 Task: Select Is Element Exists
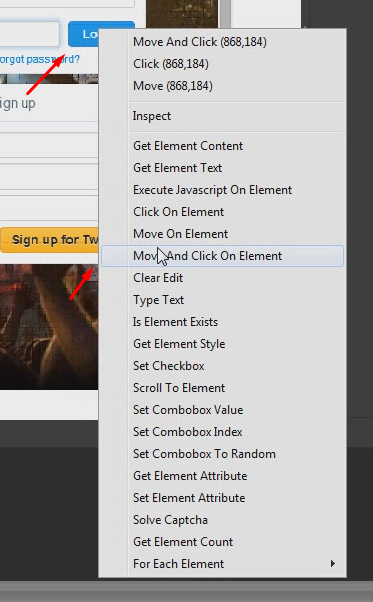(223, 322)
